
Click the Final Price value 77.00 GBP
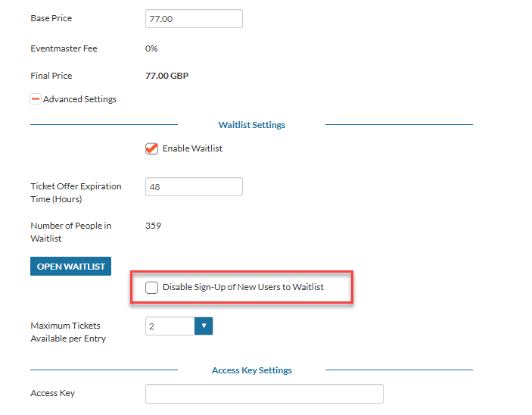click(167, 76)
